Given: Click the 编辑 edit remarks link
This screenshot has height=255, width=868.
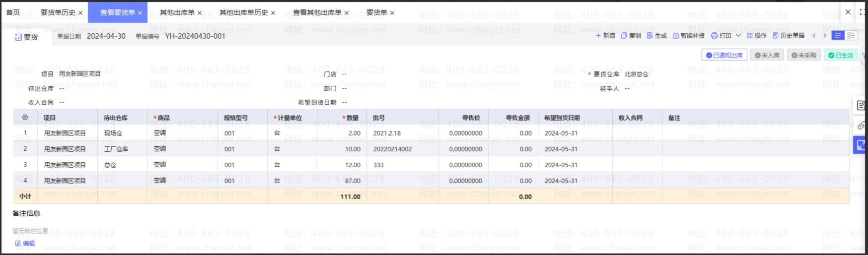Looking at the screenshot, I should (x=25, y=244).
